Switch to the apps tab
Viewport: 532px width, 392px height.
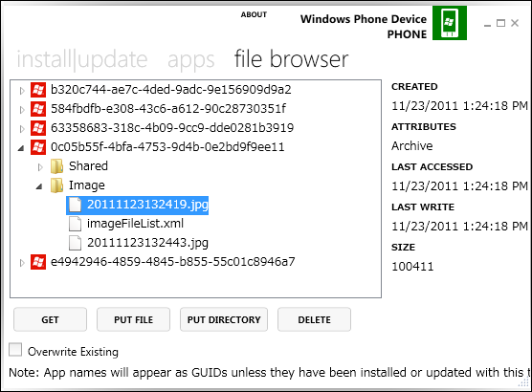191,60
